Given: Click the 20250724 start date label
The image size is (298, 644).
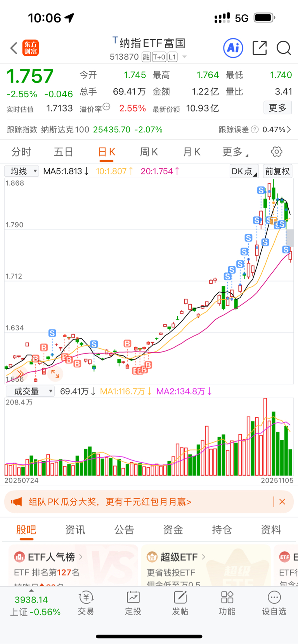Looking at the screenshot, I should click(x=21, y=480).
